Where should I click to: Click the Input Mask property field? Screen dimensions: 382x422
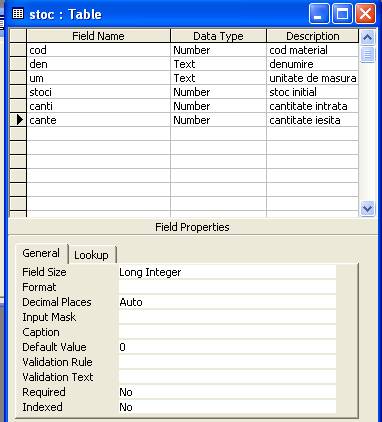tap(227, 317)
